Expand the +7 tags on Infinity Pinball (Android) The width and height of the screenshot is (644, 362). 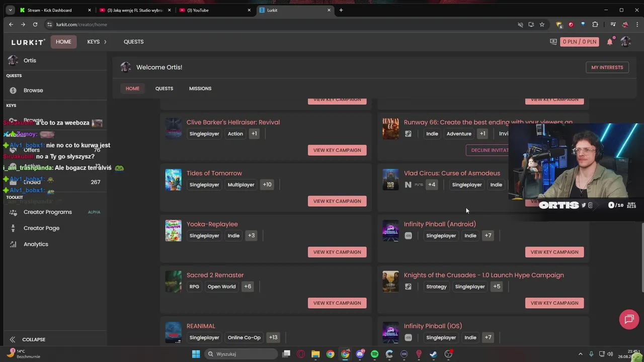pos(488,235)
